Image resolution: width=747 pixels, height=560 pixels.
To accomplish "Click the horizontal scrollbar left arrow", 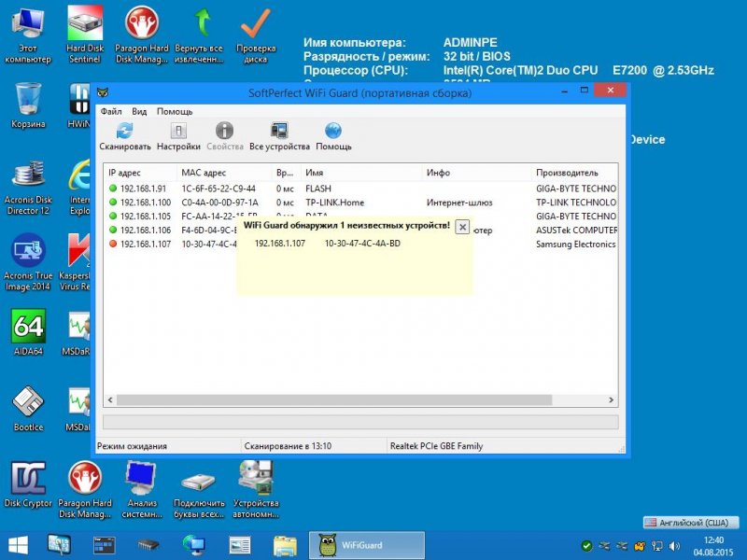I will tap(110, 400).
